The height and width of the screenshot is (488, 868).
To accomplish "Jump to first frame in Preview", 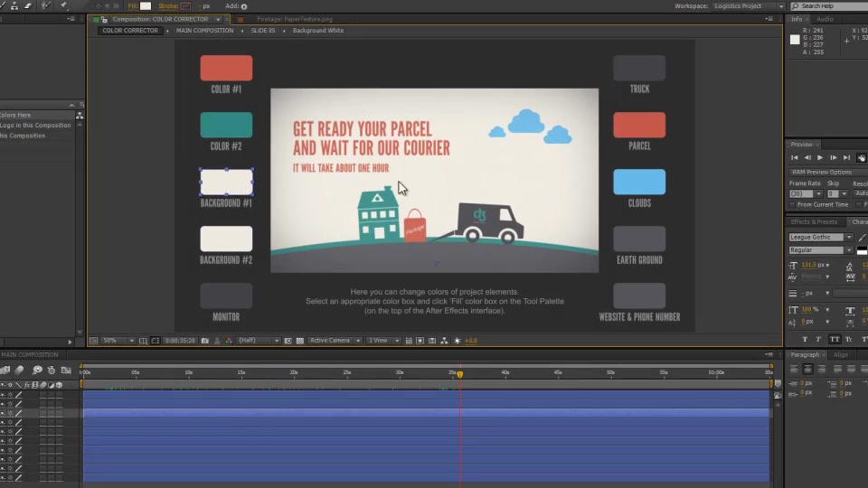I will [795, 157].
